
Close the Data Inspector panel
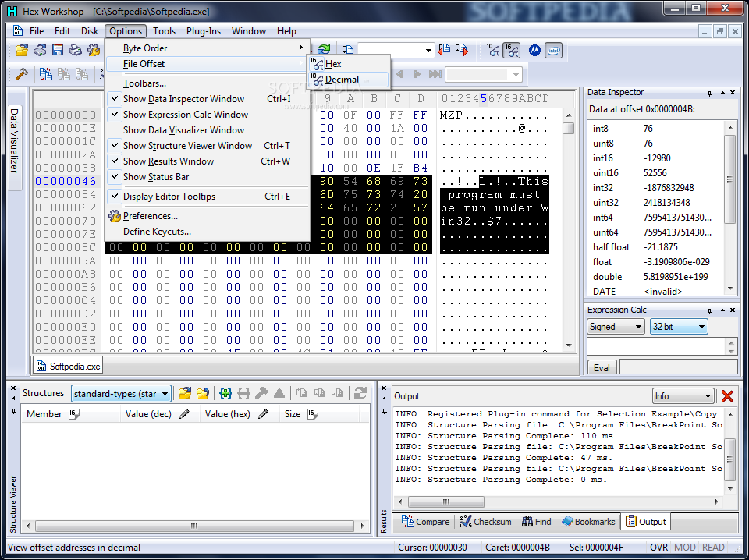733,93
